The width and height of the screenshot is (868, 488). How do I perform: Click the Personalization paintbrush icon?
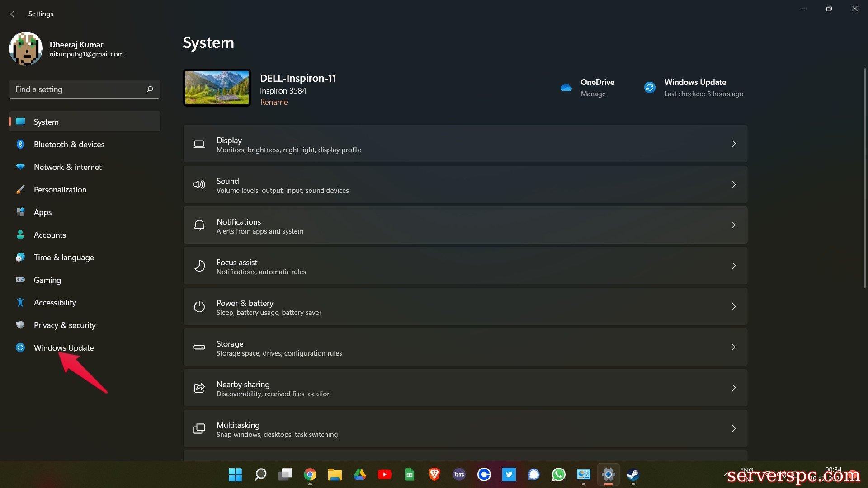20,189
